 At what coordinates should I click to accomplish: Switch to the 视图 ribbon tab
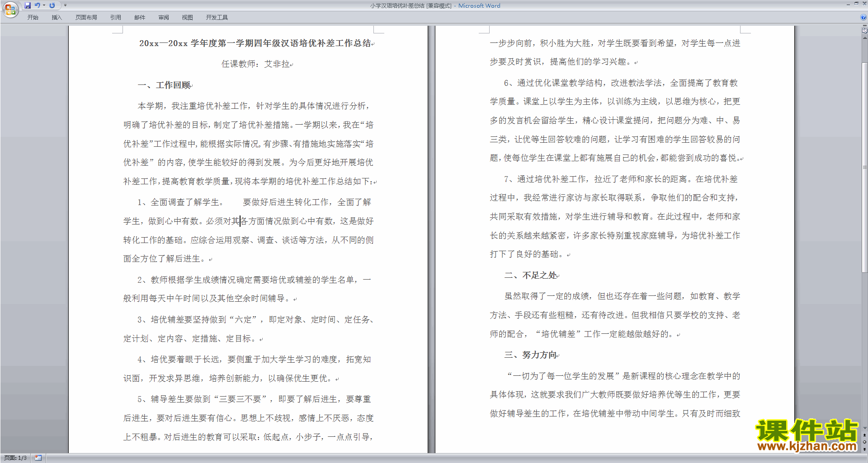(x=188, y=17)
